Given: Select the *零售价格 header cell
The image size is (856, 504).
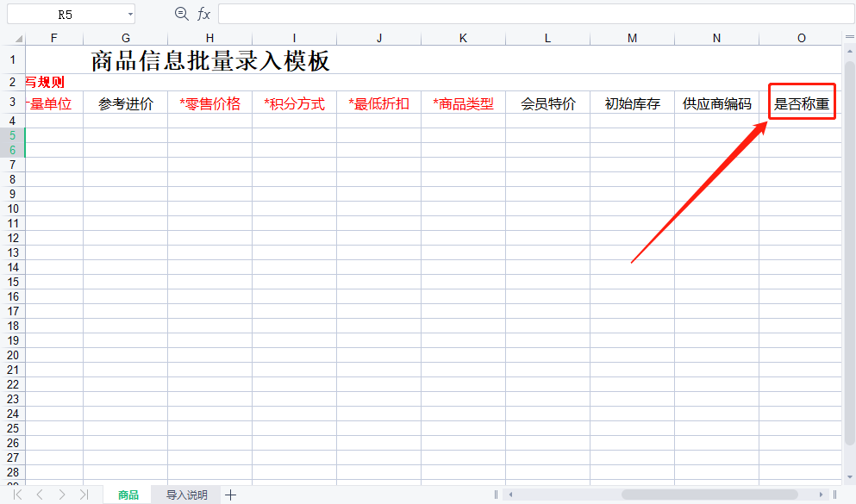Looking at the screenshot, I should (x=209, y=104).
